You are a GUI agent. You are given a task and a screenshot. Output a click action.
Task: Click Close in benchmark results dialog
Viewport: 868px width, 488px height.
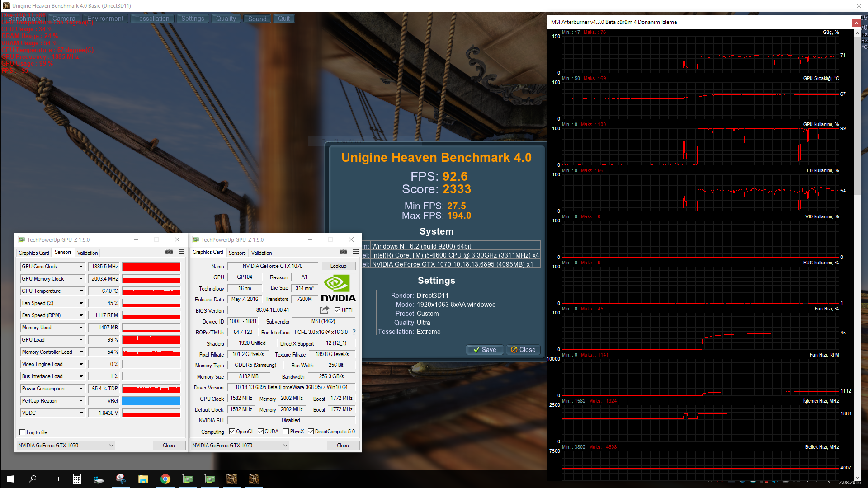click(x=523, y=350)
